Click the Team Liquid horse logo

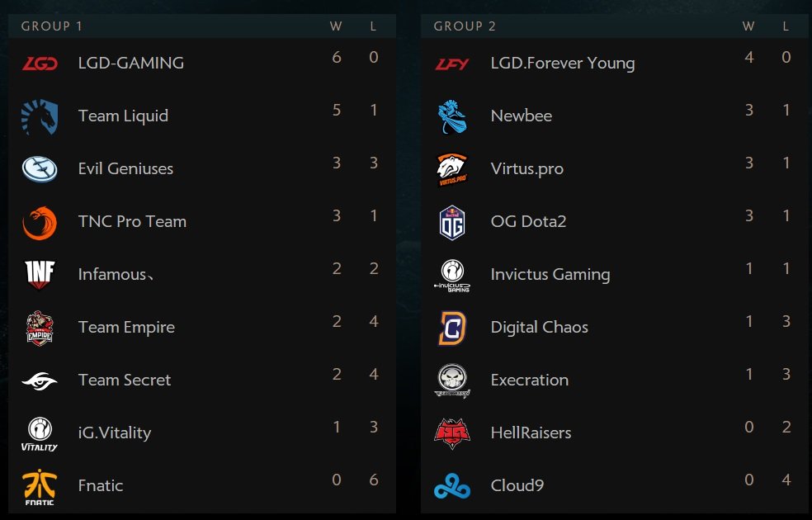(40, 117)
